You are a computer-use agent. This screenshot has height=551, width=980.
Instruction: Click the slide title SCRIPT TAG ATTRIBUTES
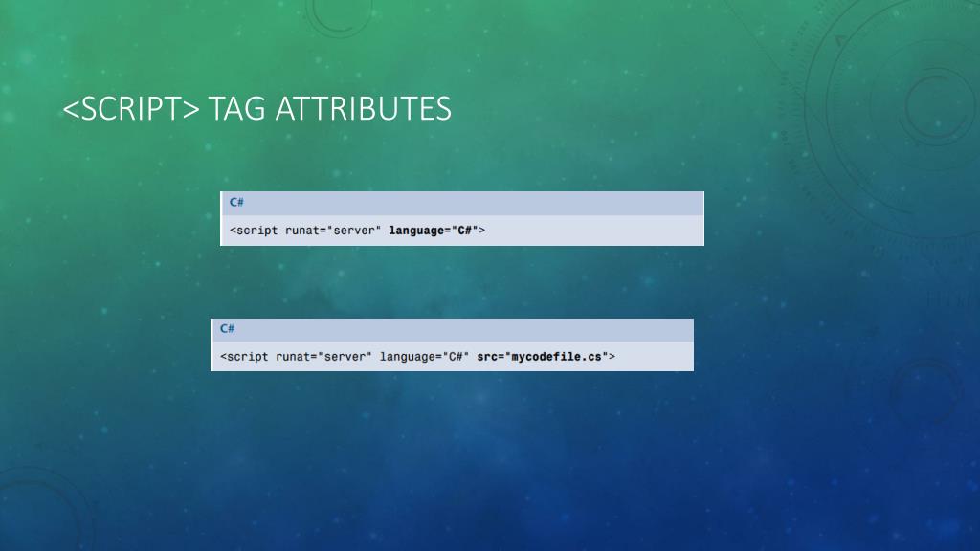[256, 109]
